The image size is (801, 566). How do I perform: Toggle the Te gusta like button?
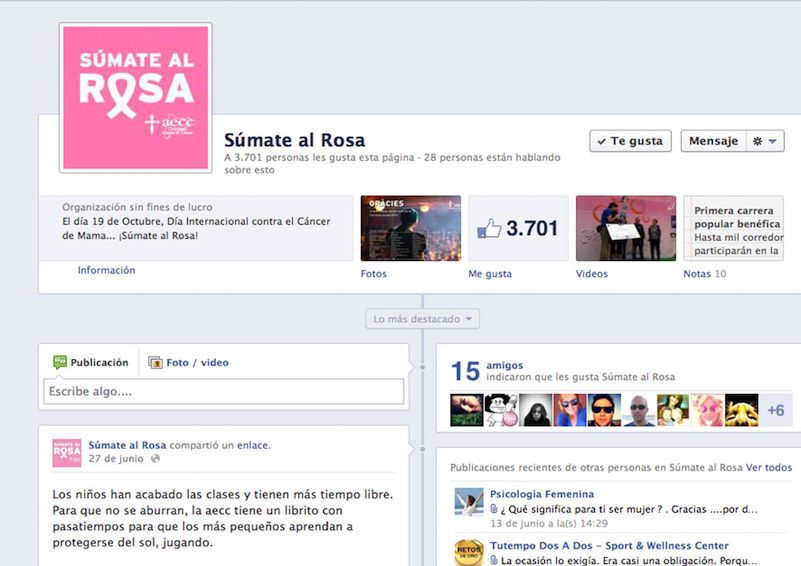(630, 141)
